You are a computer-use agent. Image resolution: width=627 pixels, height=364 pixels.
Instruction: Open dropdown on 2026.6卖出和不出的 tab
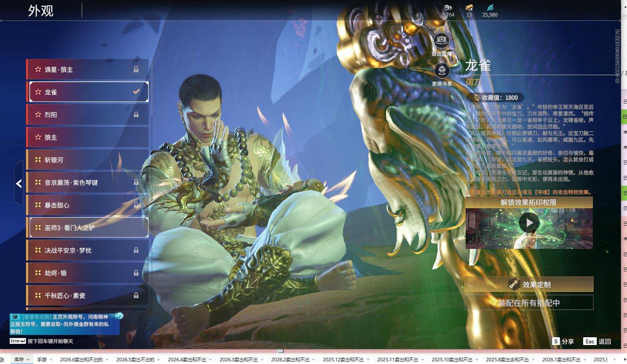pyautogui.click(x=107, y=360)
